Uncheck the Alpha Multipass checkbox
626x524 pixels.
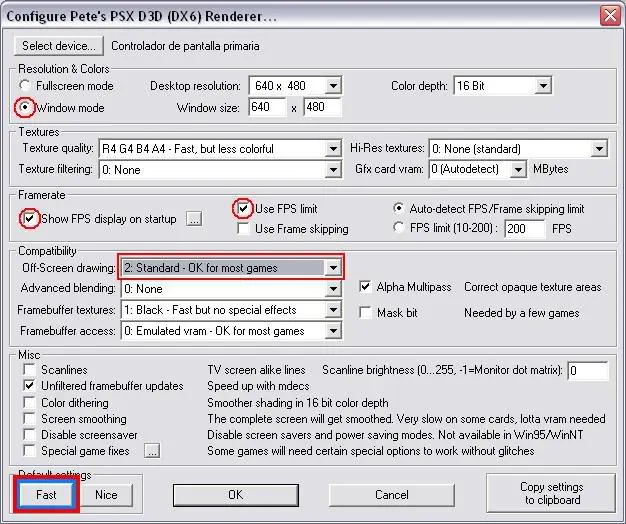tap(365, 287)
